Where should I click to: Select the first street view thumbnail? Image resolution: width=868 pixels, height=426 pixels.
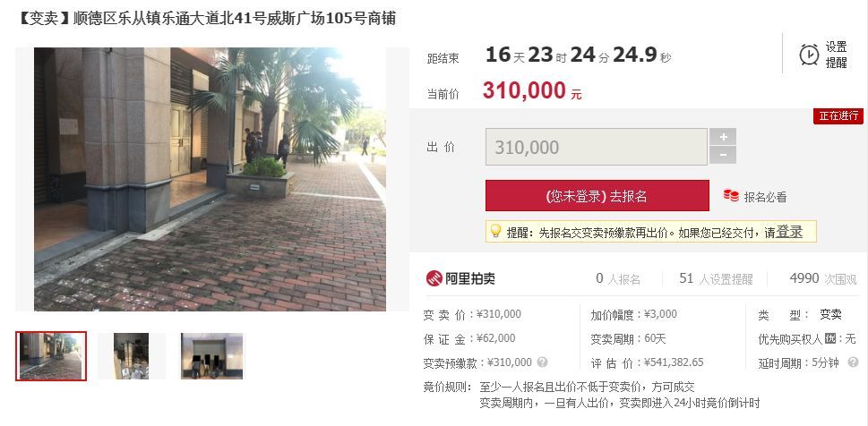51,356
